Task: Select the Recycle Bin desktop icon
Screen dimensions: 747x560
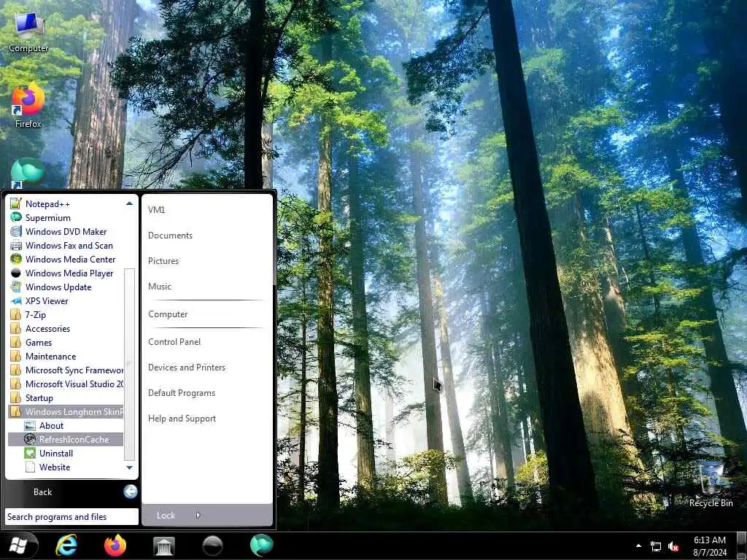Action: pyautogui.click(x=711, y=485)
